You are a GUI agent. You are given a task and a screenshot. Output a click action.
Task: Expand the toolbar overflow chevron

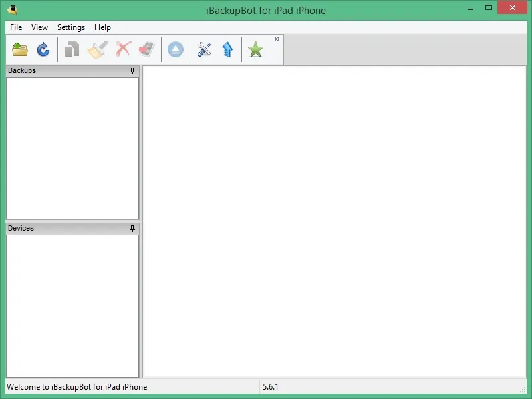click(x=277, y=39)
